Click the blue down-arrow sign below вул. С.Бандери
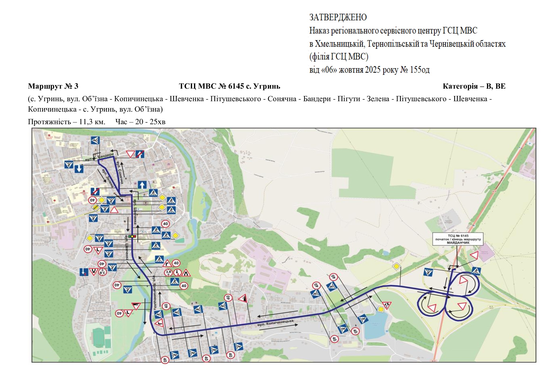This screenshot has width=554, height=392. [x=79, y=169]
